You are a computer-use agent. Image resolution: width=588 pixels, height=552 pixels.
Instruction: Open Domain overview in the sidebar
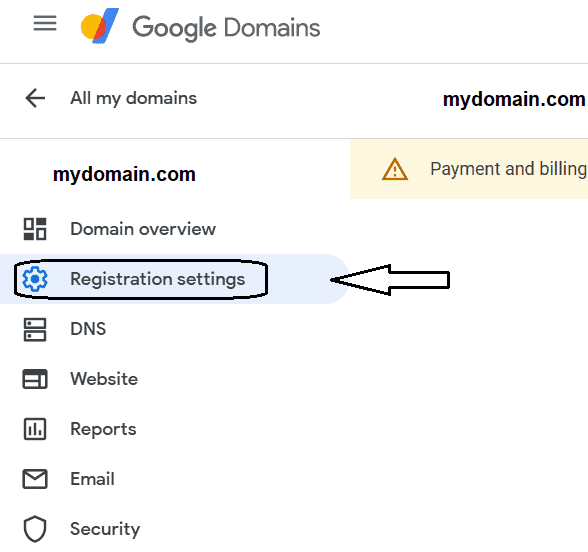143,229
